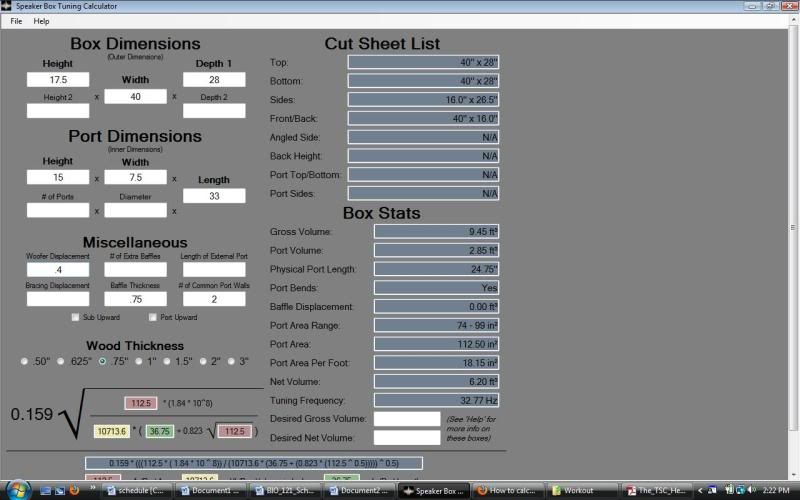This screenshot has height=500, width=800.
Task: Switch to Workout taskbar item
Action: point(583,490)
